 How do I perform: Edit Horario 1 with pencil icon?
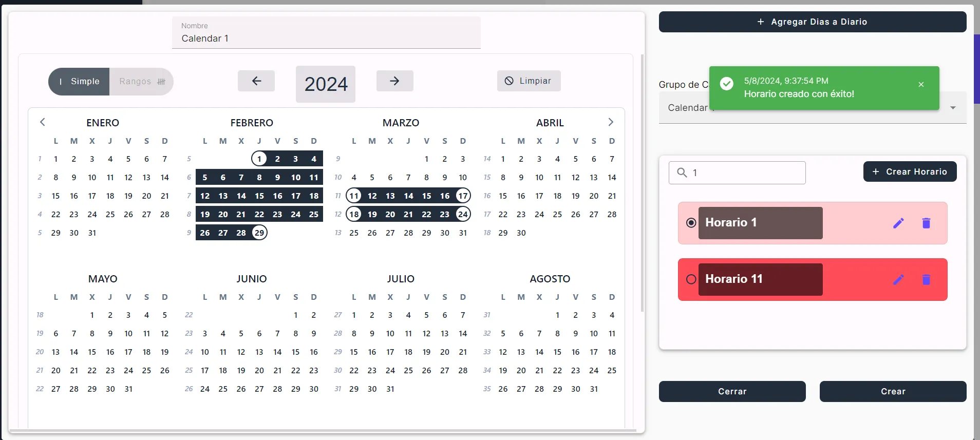click(x=898, y=223)
